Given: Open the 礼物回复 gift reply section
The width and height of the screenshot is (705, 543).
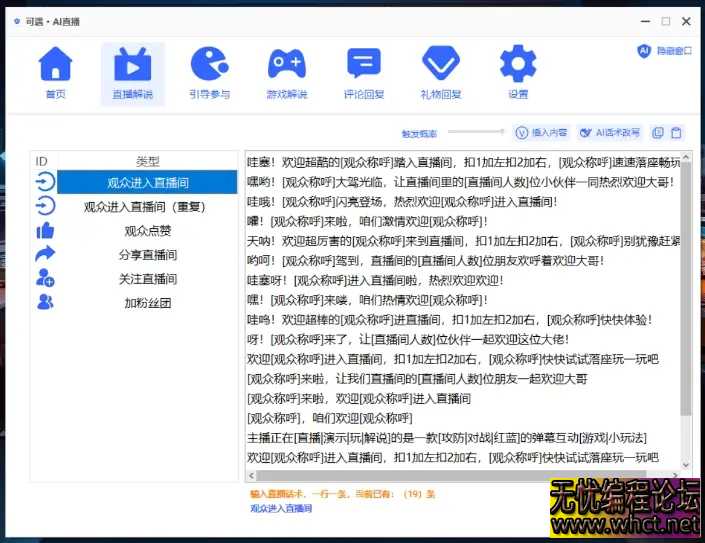Looking at the screenshot, I should click(x=440, y=73).
